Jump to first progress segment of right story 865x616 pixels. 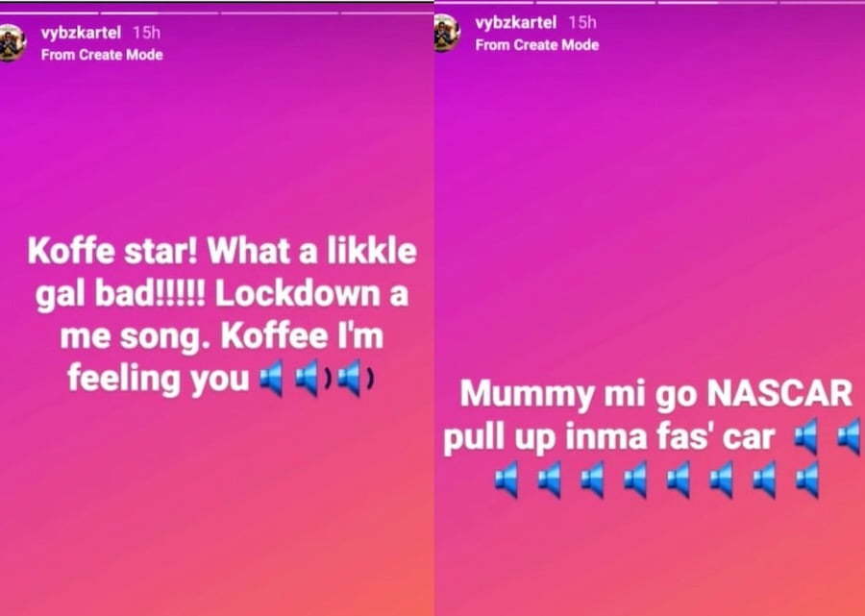[x=483, y=2]
